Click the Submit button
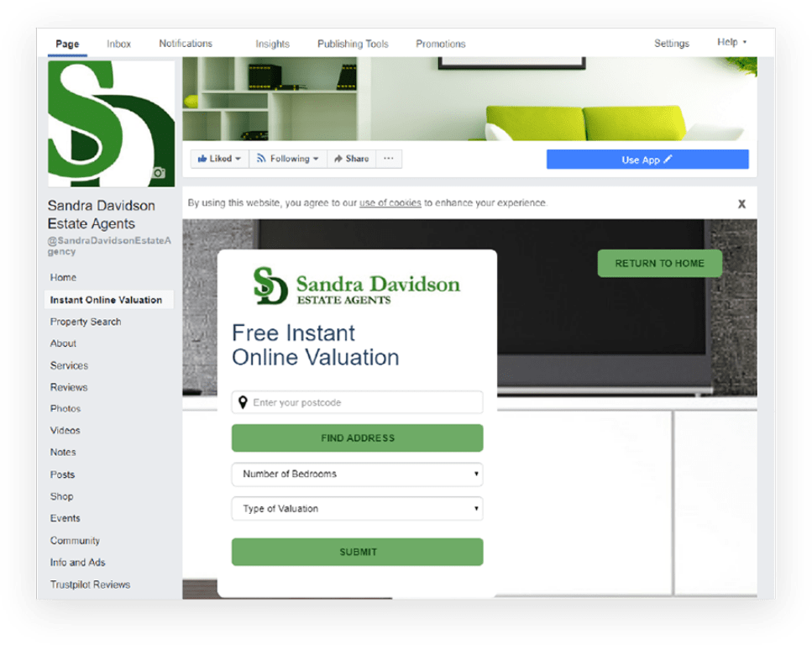The image size is (812, 645). 357,552
